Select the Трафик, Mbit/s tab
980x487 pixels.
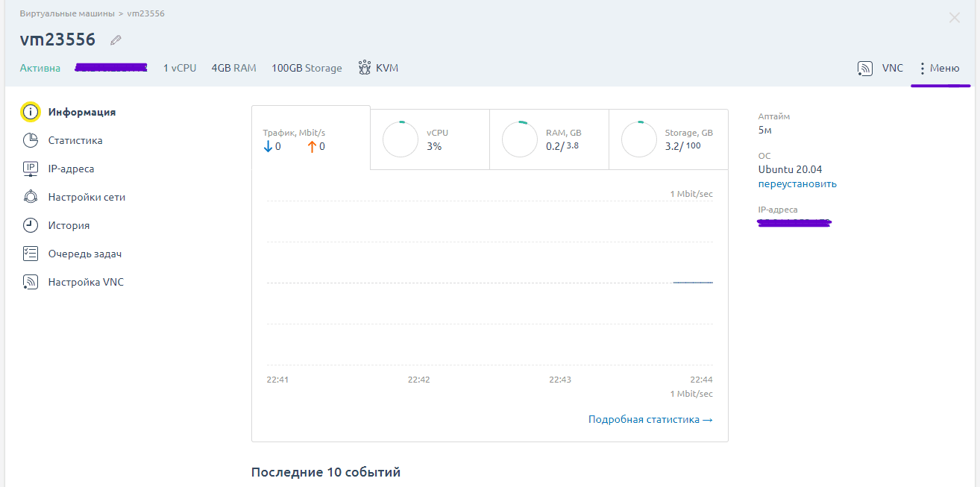[x=310, y=139]
